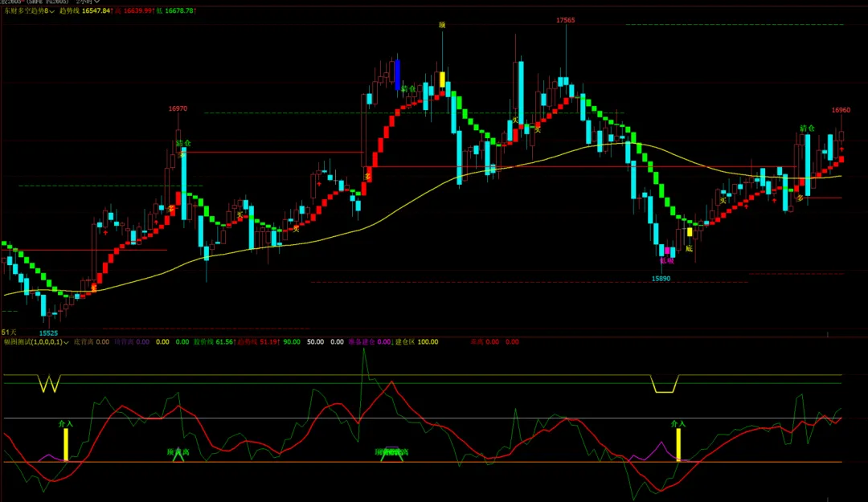Click the 17565 high price label
The height and width of the screenshot is (502, 868).
click(x=565, y=20)
